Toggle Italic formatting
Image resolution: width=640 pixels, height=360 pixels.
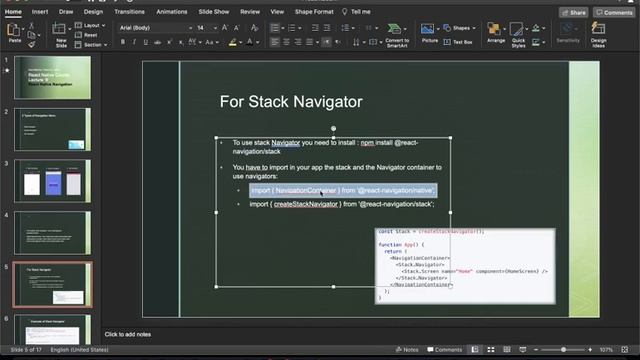point(134,42)
